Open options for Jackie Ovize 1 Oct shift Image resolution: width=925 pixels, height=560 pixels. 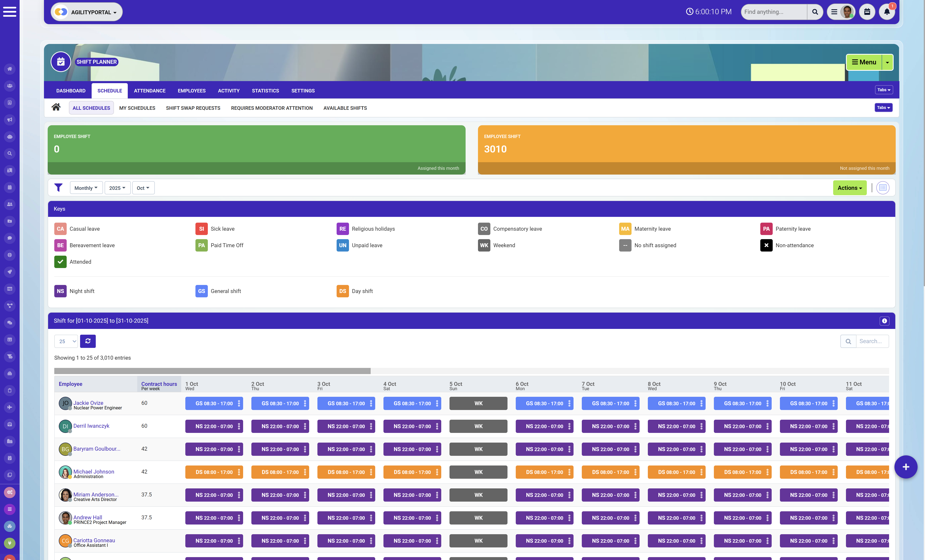click(x=239, y=403)
